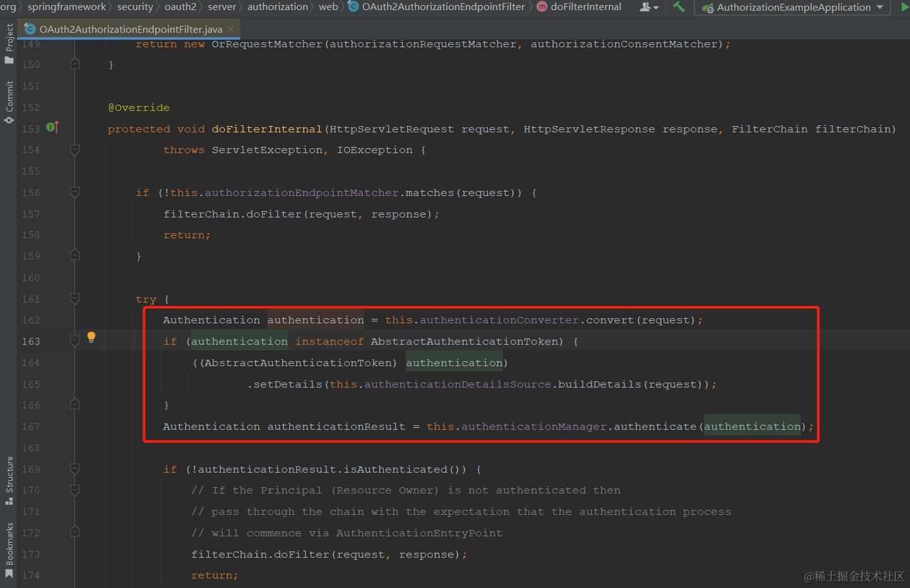This screenshot has width=910, height=588.
Task: Click the Spring Boot icon in the run configuration selector
Action: point(707,8)
